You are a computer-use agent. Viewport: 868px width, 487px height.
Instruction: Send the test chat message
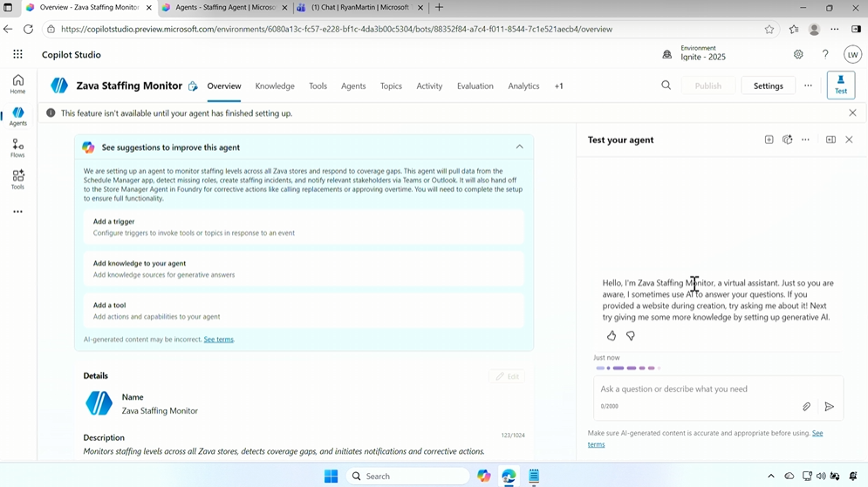point(830,407)
